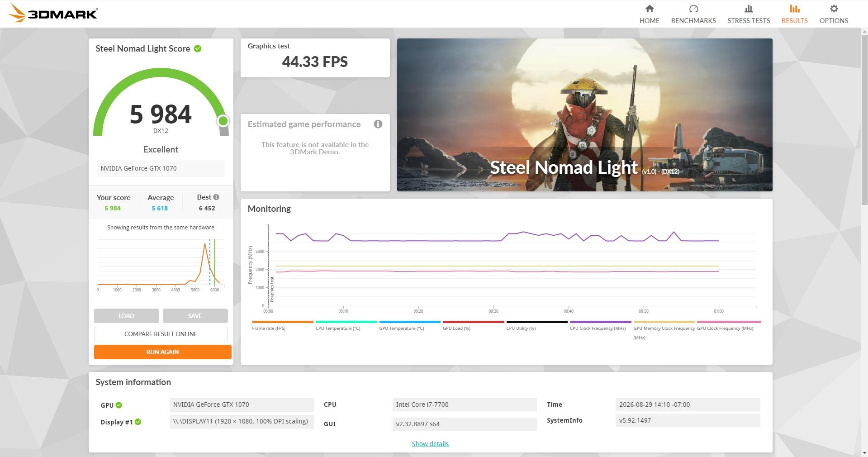
Task: Open the BENCHMARKS tab
Action: 693,14
